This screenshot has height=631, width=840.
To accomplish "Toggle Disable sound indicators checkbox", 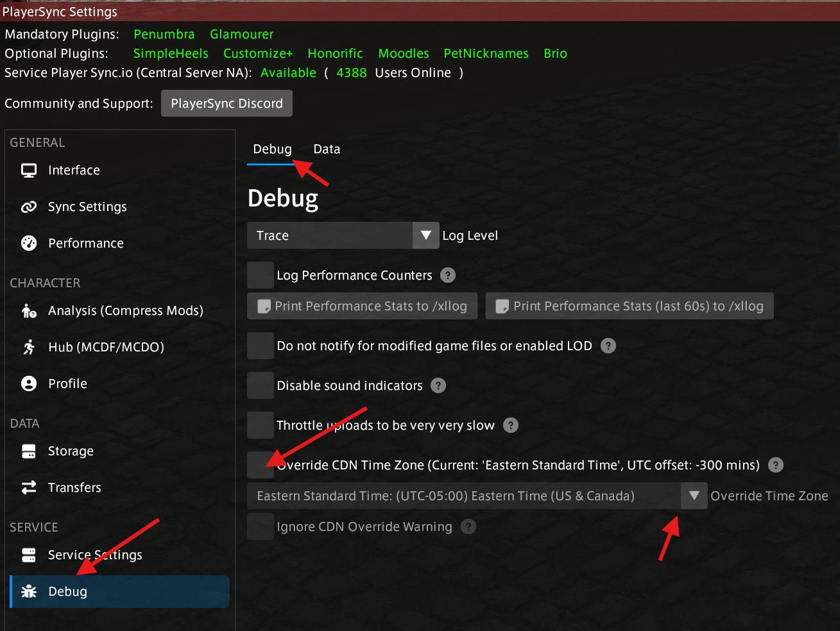I will 261,385.
